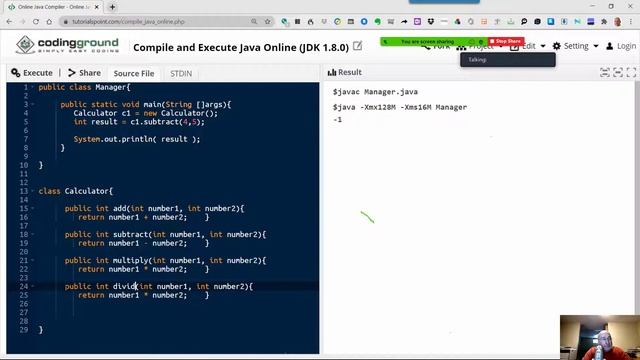Open a new tab with plus icon
The height and width of the screenshot is (360, 640).
coord(112,7)
